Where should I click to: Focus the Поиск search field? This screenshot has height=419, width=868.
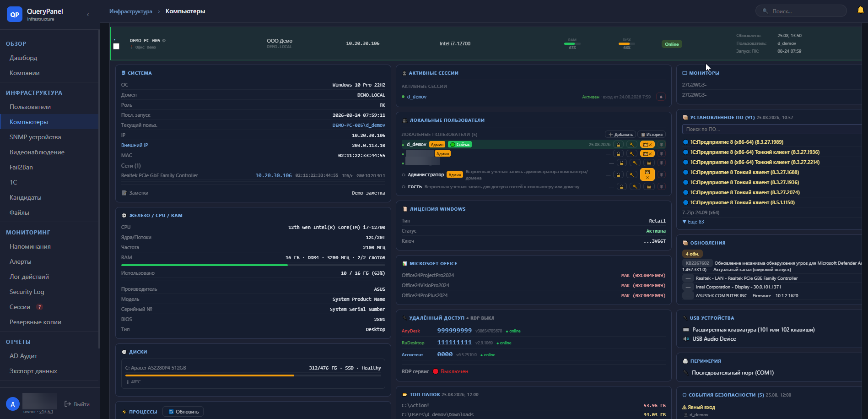coord(801,11)
